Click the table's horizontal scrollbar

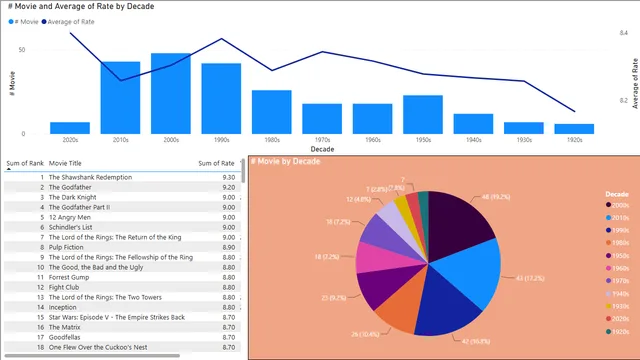92,356
